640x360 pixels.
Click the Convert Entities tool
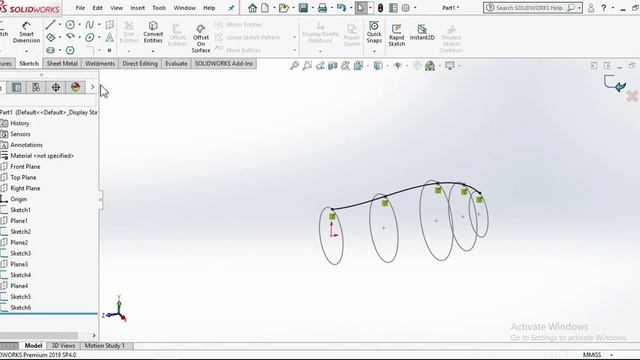[153, 32]
